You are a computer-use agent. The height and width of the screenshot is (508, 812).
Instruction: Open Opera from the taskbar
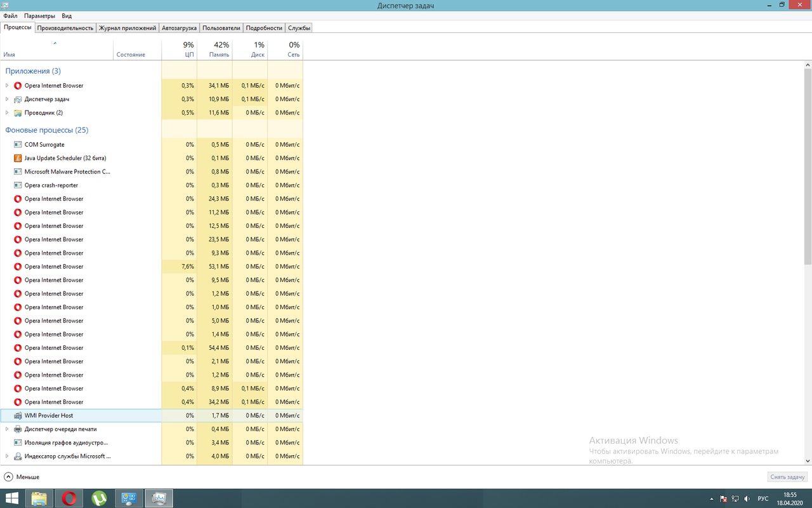click(69, 498)
